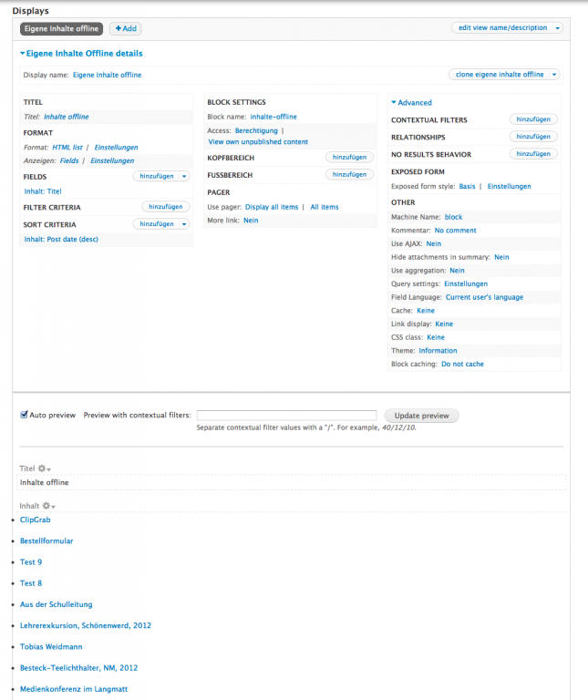Image resolution: width=588 pixels, height=700 pixels.
Task: Expand the Sort criteria hinzufügen dropdown arrow
Action: (183, 224)
